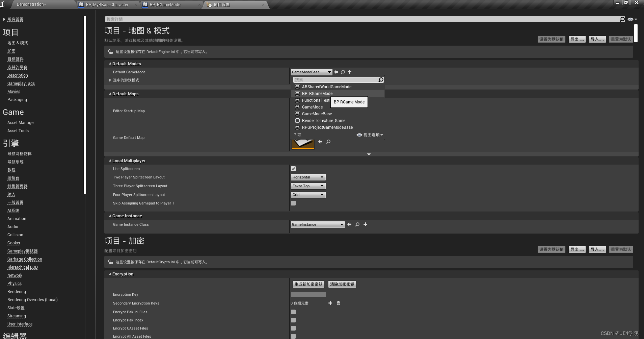This screenshot has width=644, height=339.
Task: Uncheck the Use Splitscreen checkbox
Action: [293, 169]
